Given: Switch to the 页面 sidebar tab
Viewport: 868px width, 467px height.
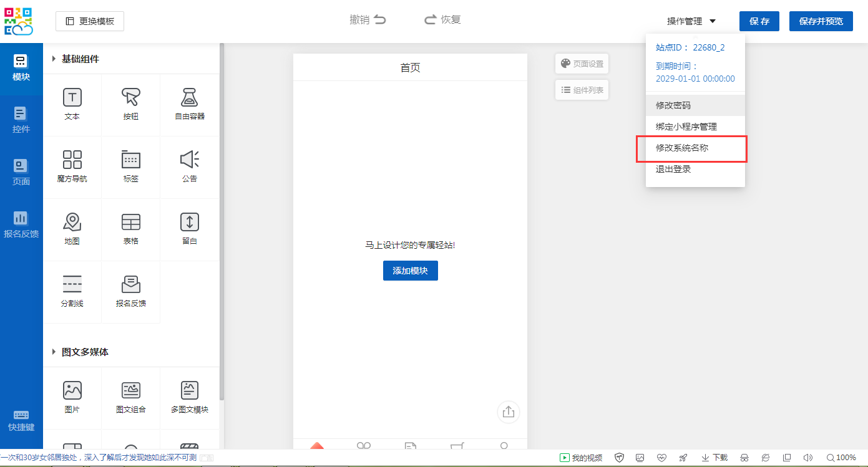Looking at the screenshot, I should pos(21,172).
